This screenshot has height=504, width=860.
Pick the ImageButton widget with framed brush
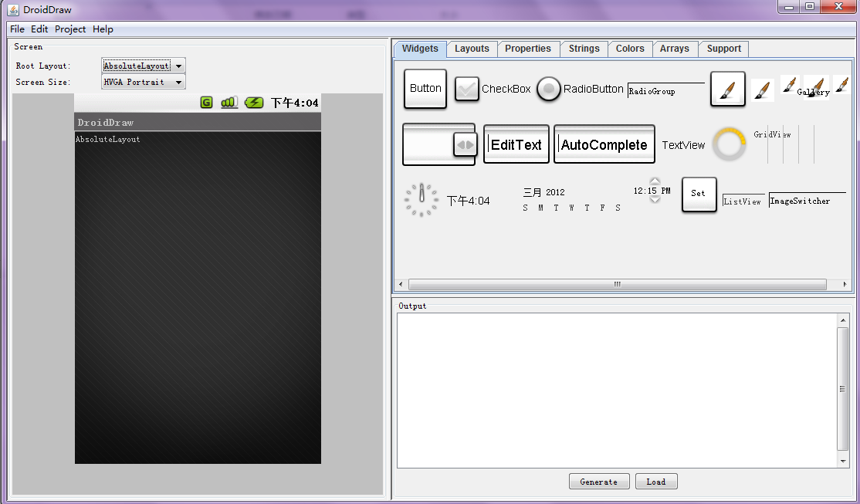pos(727,89)
